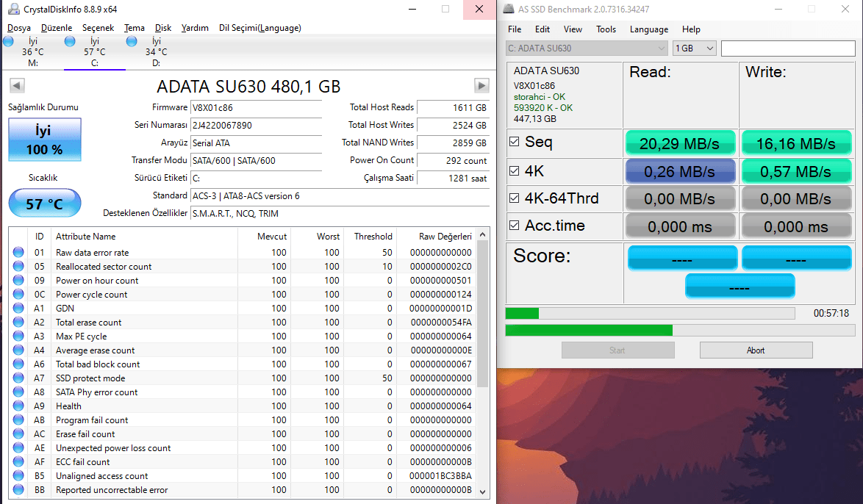Open the Düzenle menu
The height and width of the screenshot is (504, 863).
(57, 28)
